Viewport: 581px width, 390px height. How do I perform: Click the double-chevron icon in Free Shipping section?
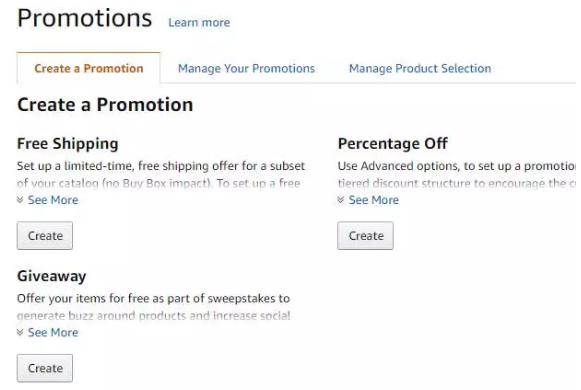tap(20, 200)
